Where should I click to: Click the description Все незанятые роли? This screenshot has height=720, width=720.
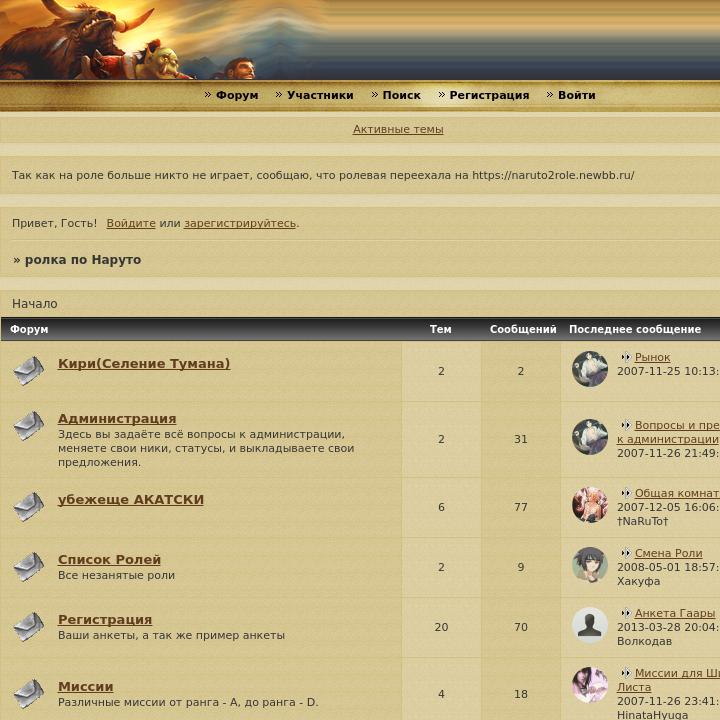click(116, 575)
